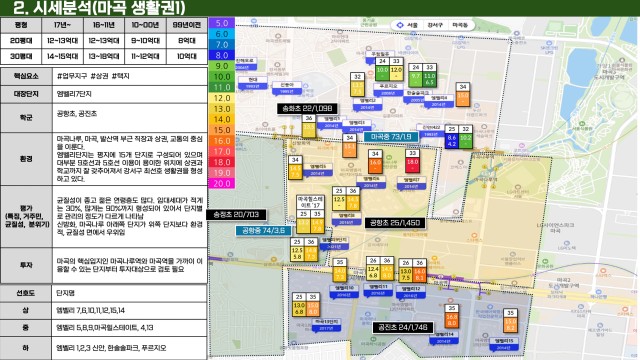The height and width of the screenshot is (360, 640).
Task: Click the 30평대 row label
Action: click(21, 56)
